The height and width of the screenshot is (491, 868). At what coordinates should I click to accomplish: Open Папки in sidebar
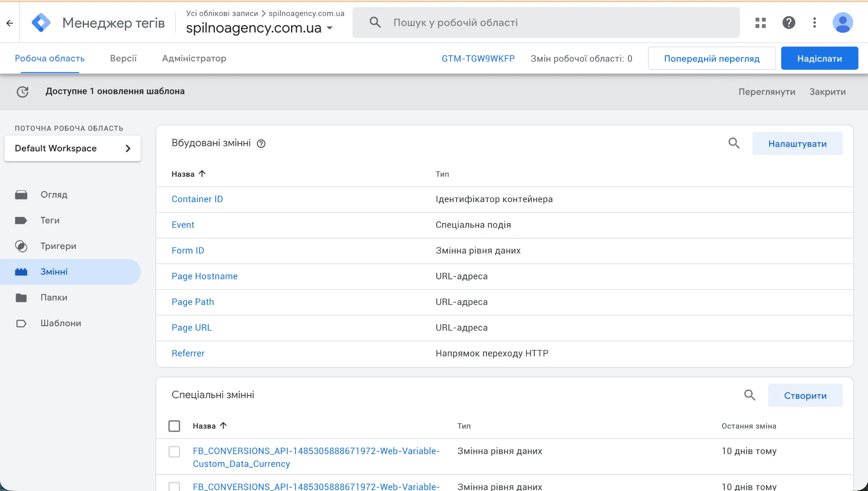[x=54, y=298]
